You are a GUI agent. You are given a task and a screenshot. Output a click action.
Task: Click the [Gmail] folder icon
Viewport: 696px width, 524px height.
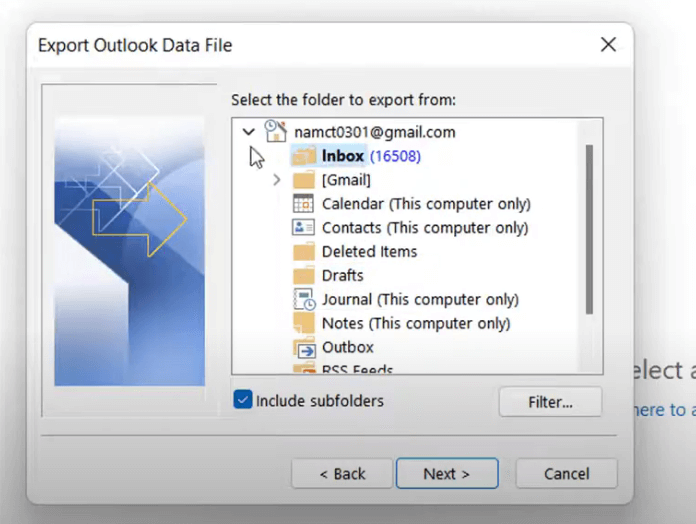[304, 180]
